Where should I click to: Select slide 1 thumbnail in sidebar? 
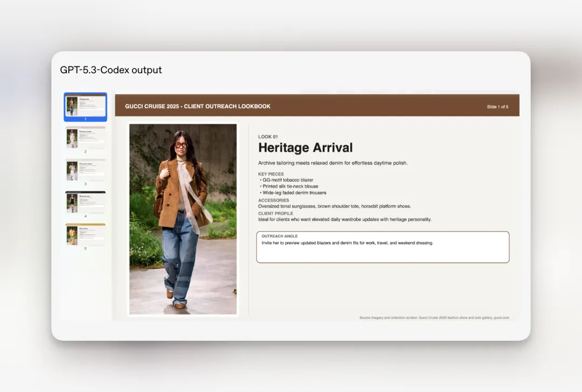[x=85, y=107]
